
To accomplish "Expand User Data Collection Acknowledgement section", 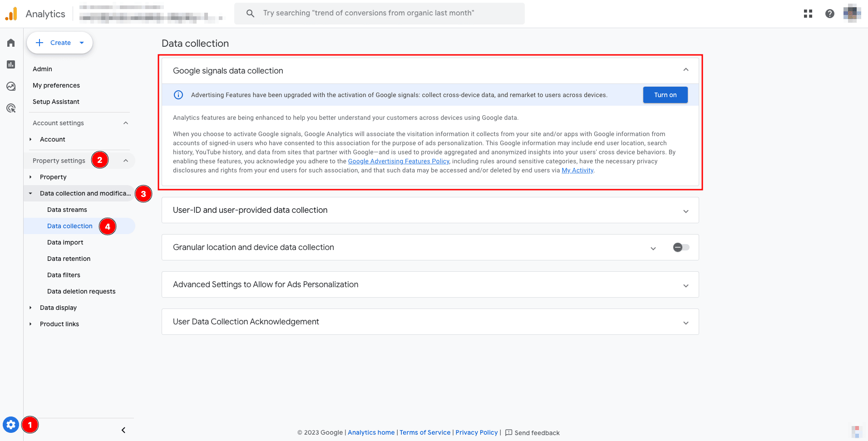I will coord(686,323).
